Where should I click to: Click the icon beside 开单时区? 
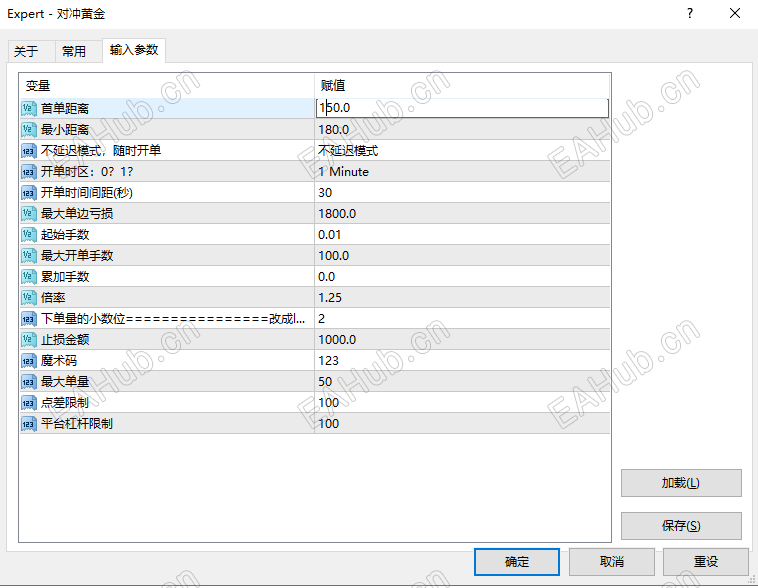[x=29, y=172]
